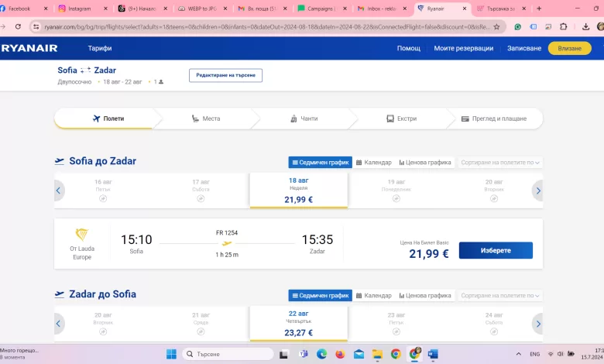
Task: Select 20 авг Вторник outbound date
Action: [494, 191]
